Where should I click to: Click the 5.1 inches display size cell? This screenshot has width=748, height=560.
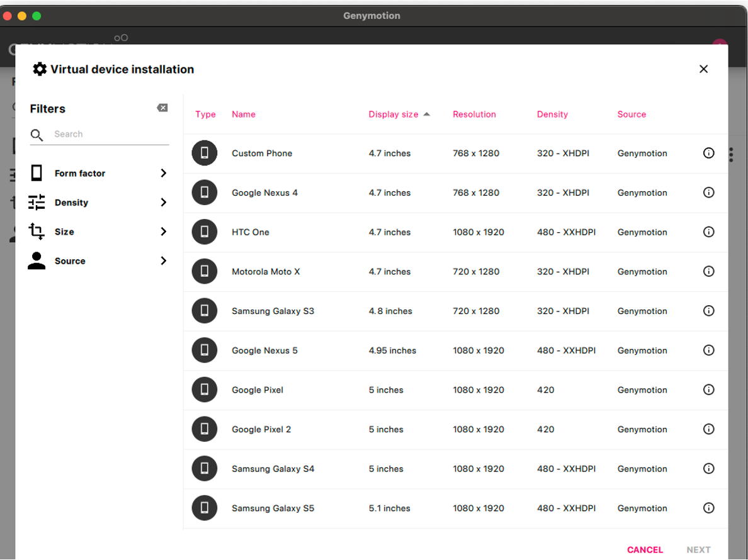[x=389, y=508]
